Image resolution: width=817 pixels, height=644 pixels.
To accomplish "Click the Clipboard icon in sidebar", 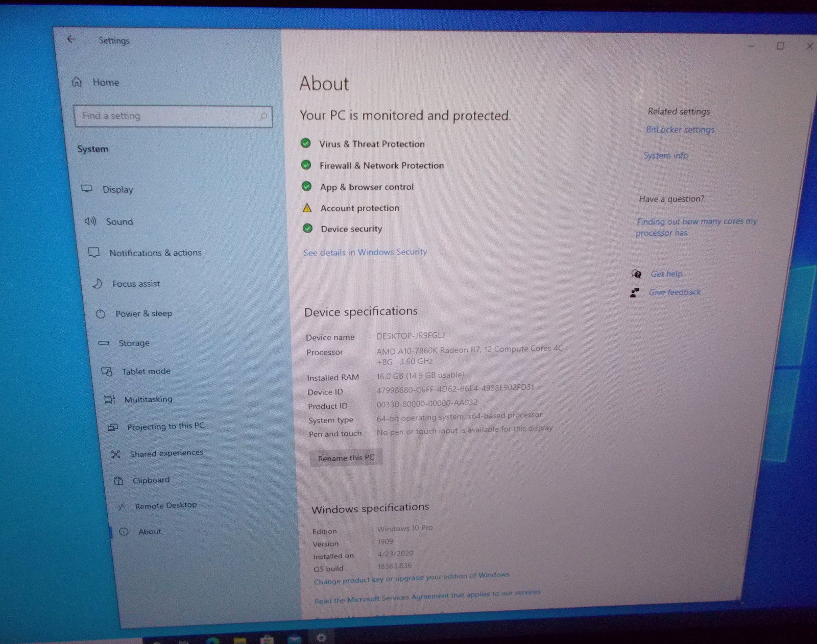I will click(x=118, y=481).
